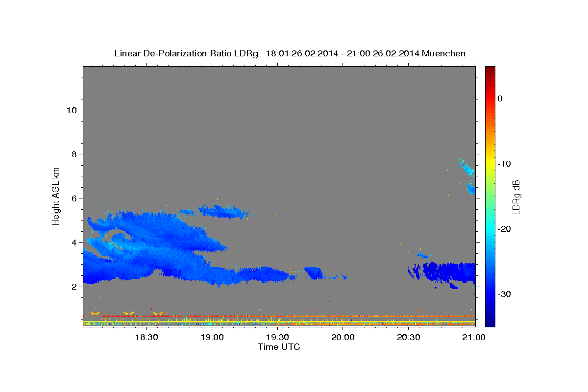
Task: Click the 19:00 time tick label
Action: (212, 337)
